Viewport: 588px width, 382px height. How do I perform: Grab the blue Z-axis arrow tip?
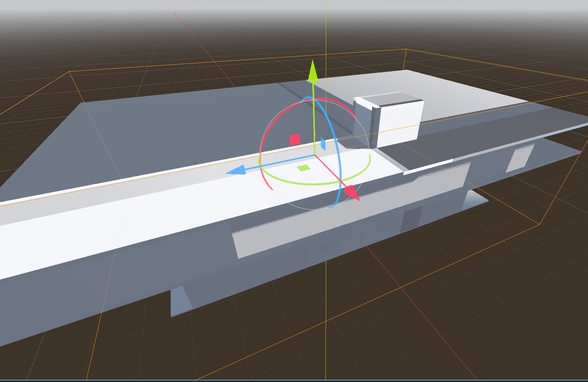click(235, 170)
